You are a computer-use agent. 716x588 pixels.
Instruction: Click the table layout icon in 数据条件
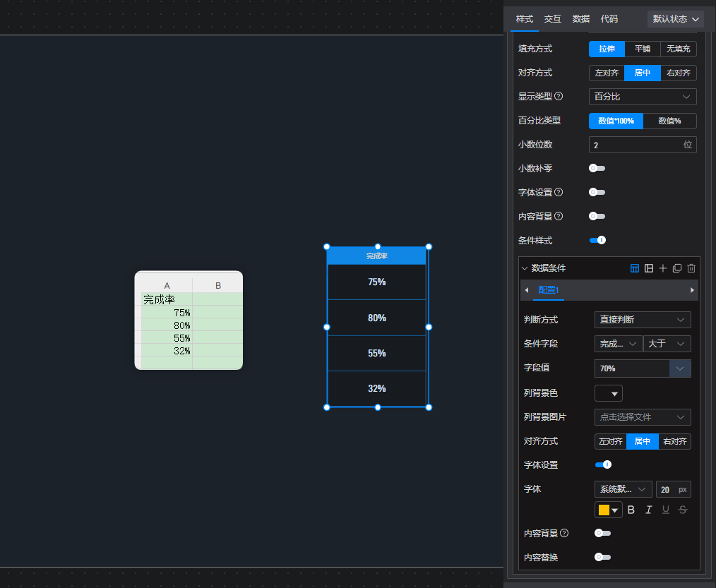pyautogui.click(x=634, y=268)
